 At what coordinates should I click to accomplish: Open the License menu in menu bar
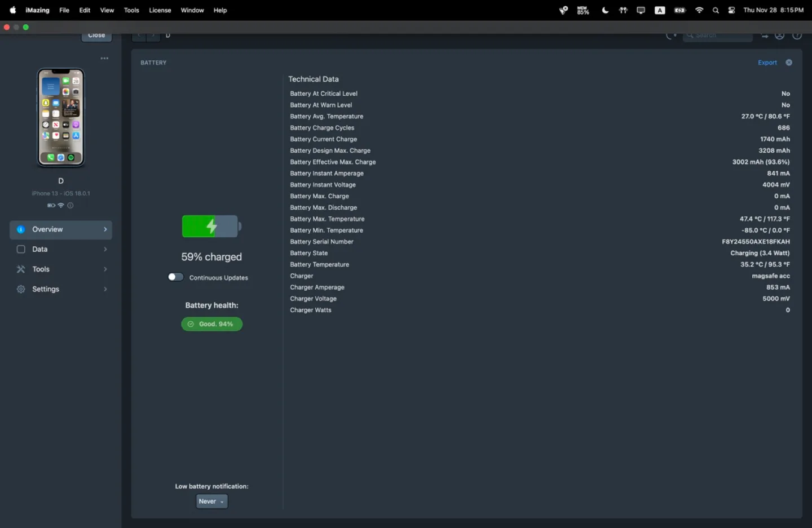[x=160, y=10]
